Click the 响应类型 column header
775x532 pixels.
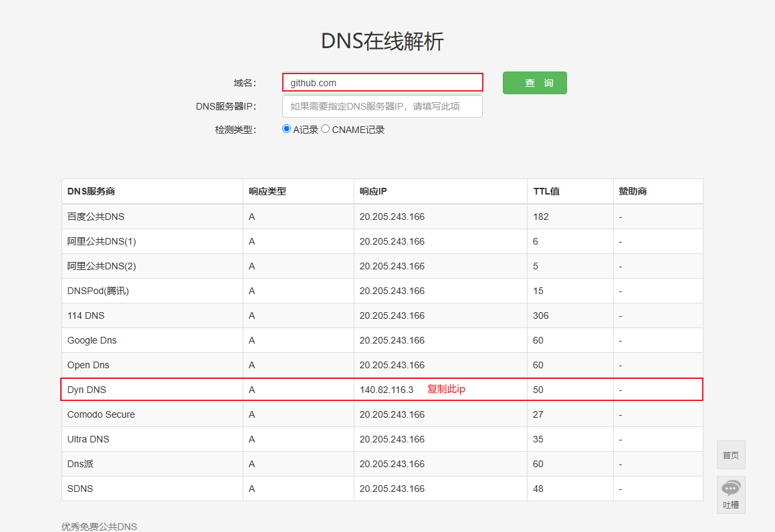267,191
